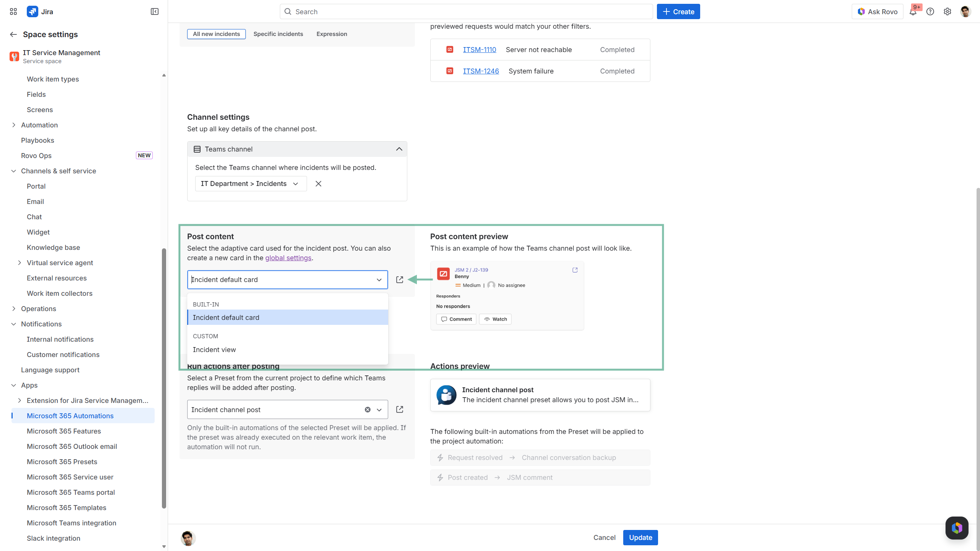980x551 pixels.
Task: Choose Incident view custom card option
Action: coord(214,350)
